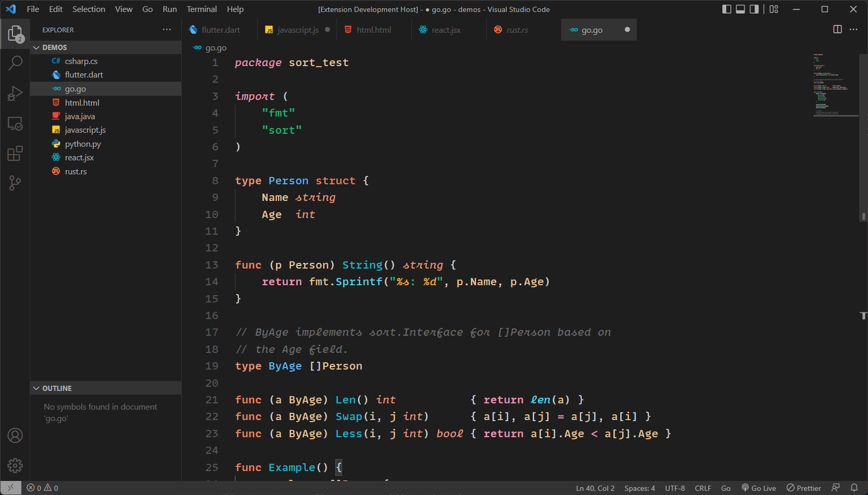Click Ln 40, Col 2 go-to-line status
868x495 pixels.
tap(595, 488)
